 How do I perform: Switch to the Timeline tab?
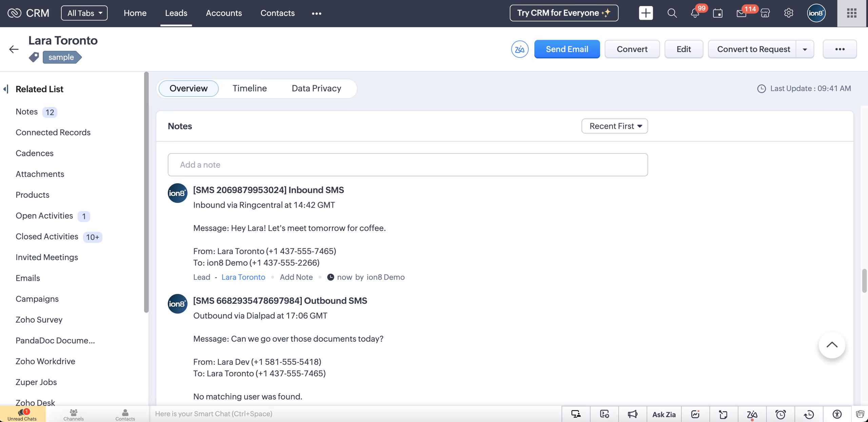[x=250, y=88]
